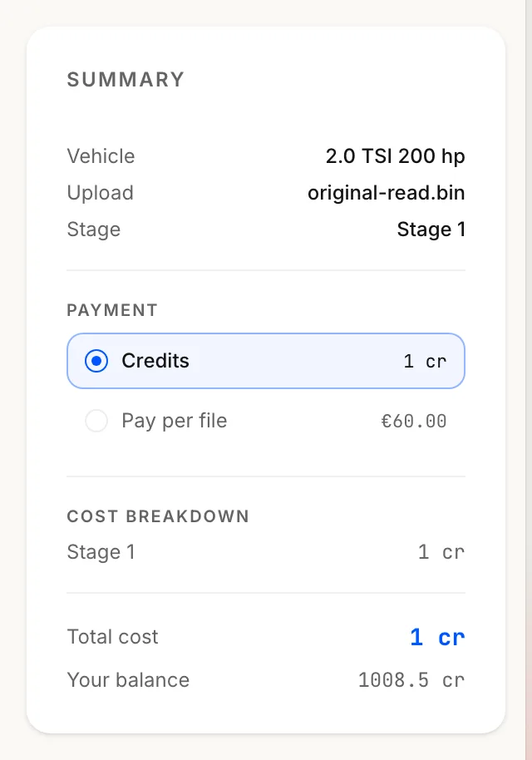Viewport: 532px width, 760px height.
Task: Choose the Pay per file radio option
Action: tap(96, 421)
